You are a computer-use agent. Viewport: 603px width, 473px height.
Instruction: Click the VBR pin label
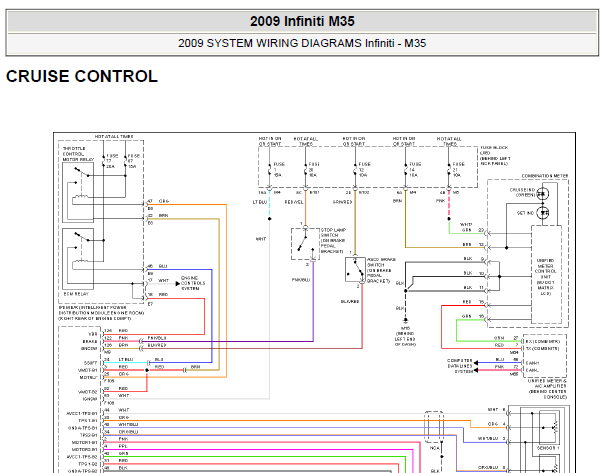[x=93, y=334]
